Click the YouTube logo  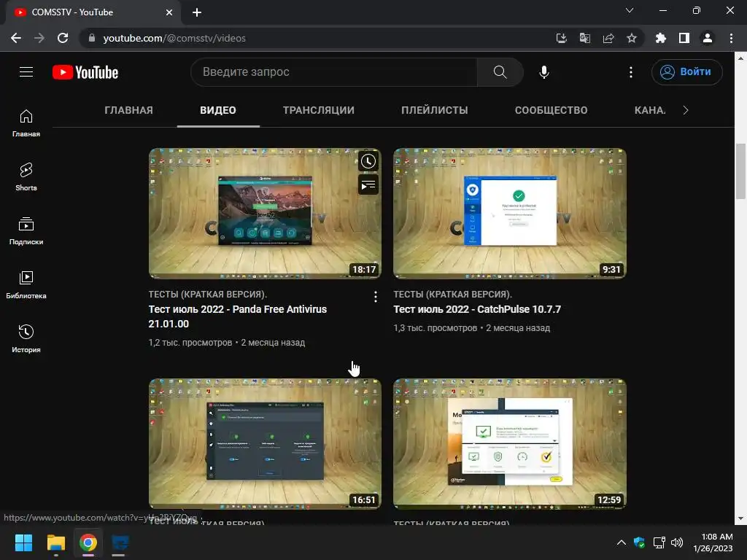(85, 72)
